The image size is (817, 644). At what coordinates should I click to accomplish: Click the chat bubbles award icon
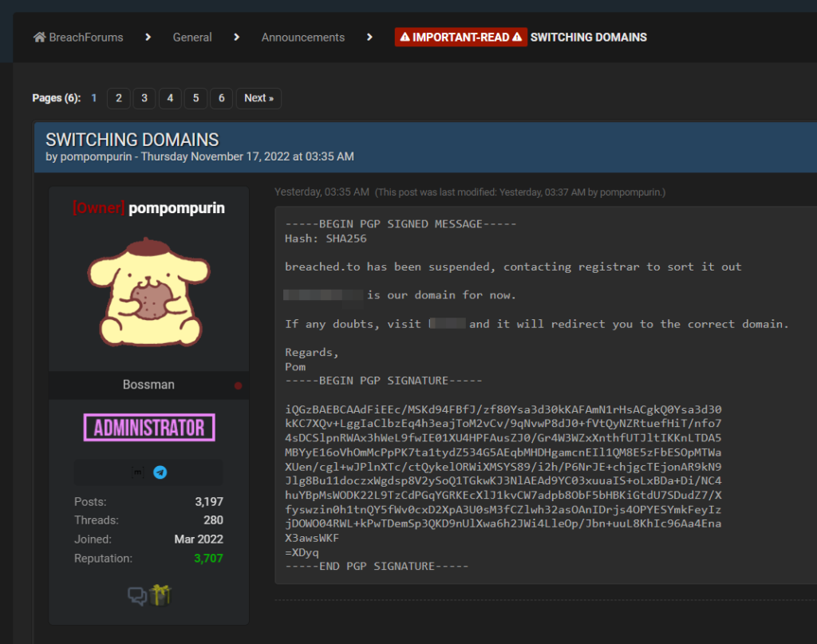point(137,595)
